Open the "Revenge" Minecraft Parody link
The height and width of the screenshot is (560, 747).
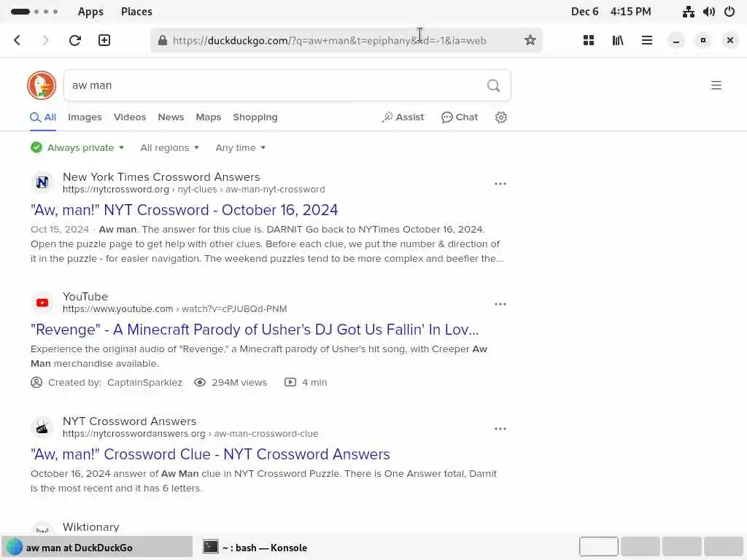[x=255, y=330]
